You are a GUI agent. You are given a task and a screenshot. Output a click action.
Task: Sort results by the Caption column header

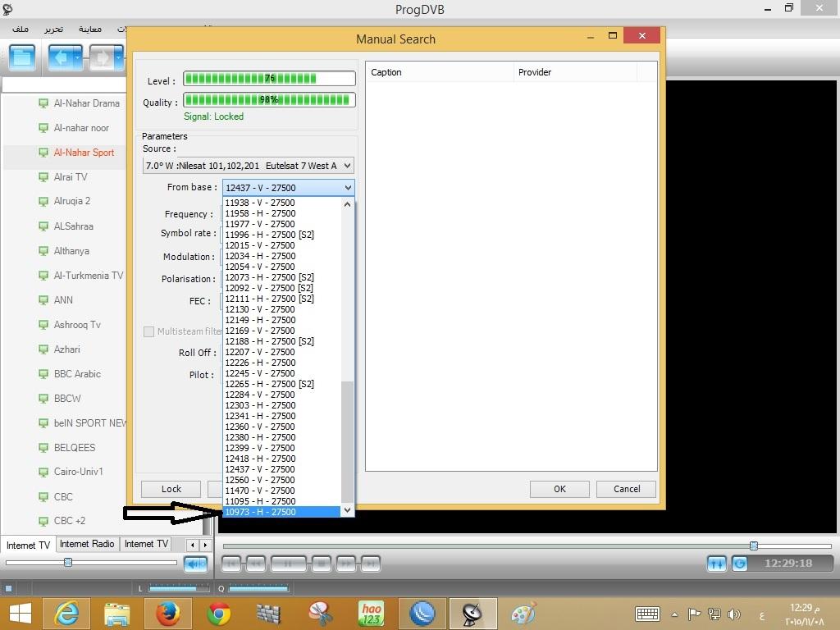click(x=440, y=72)
